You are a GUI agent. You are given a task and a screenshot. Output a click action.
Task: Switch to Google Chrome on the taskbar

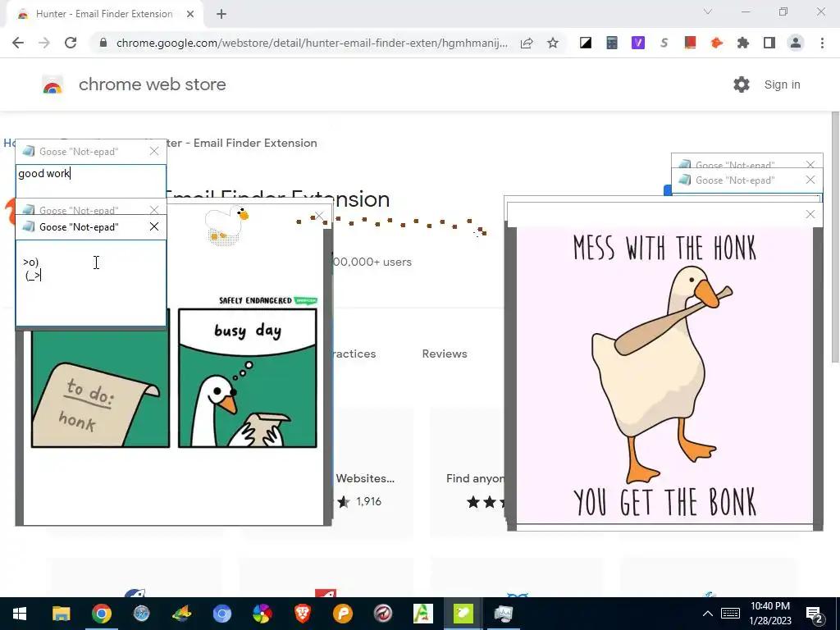coord(101,614)
